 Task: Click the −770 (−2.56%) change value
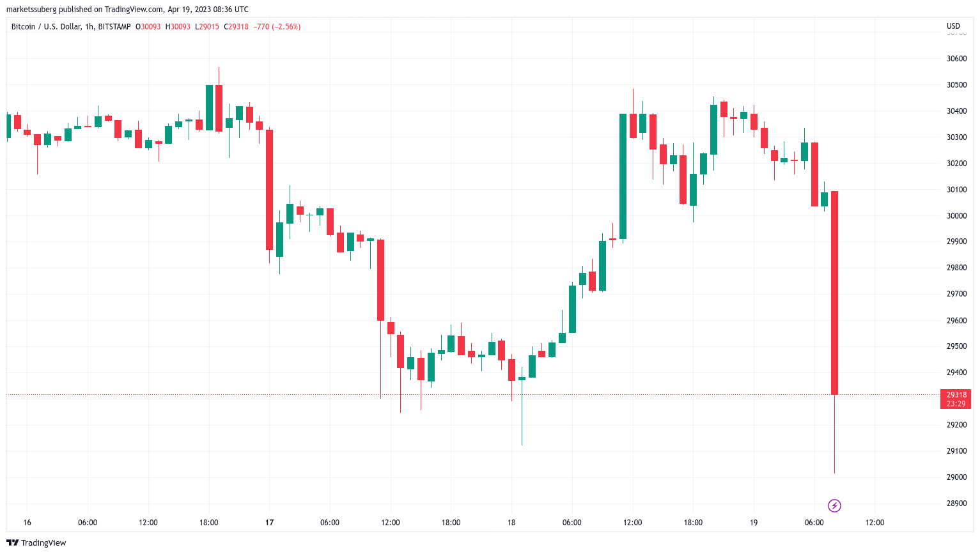pyautogui.click(x=277, y=27)
